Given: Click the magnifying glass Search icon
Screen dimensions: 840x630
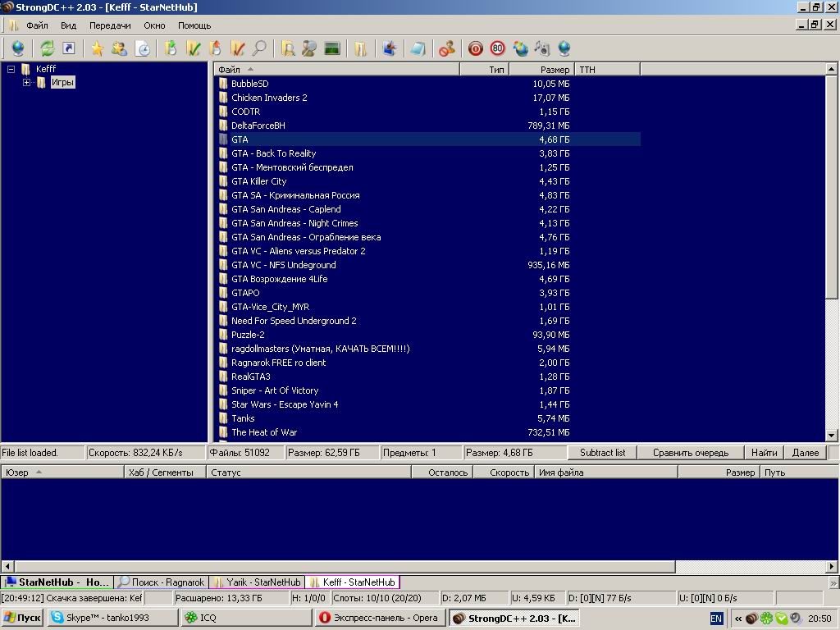Looking at the screenshot, I should pyautogui.click(x=259, y=48).
